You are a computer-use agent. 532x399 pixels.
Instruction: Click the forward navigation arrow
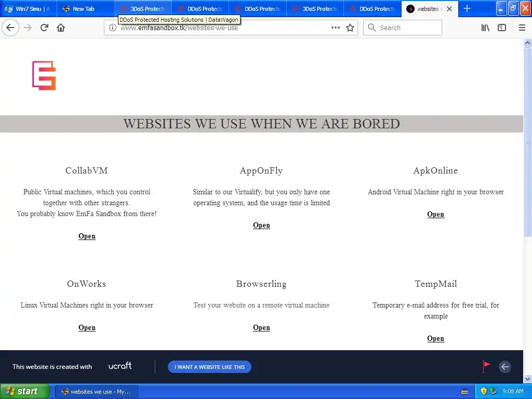click(x=28, y=28)
